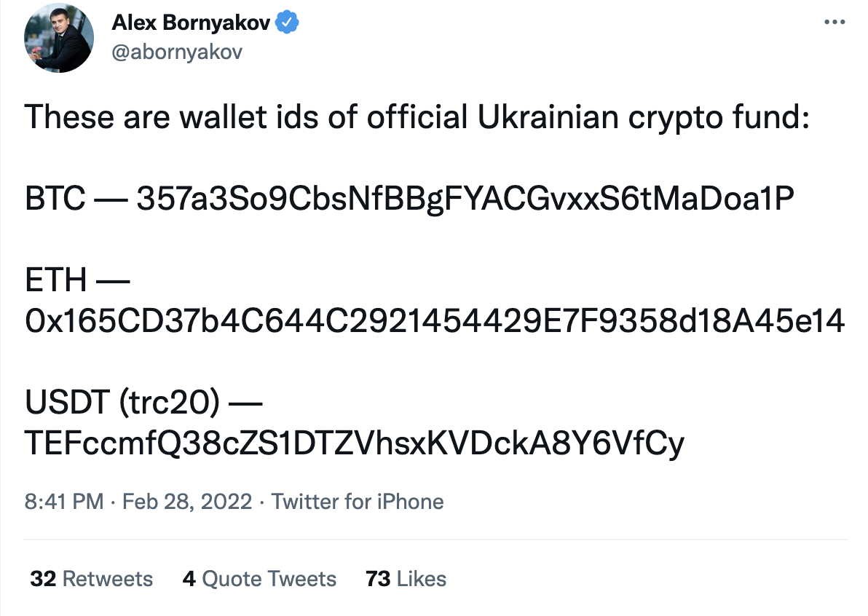The height and width of the screenshot is (616, 868).
Task: Click the "ETH" label text
Action: pyautogui.click(x=56, y=280)
